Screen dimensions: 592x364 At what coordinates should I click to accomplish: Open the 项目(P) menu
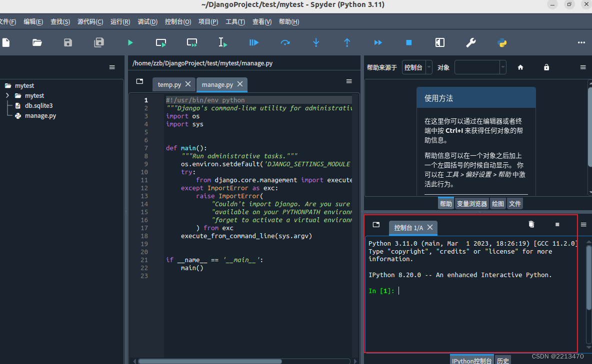(208, 21)
